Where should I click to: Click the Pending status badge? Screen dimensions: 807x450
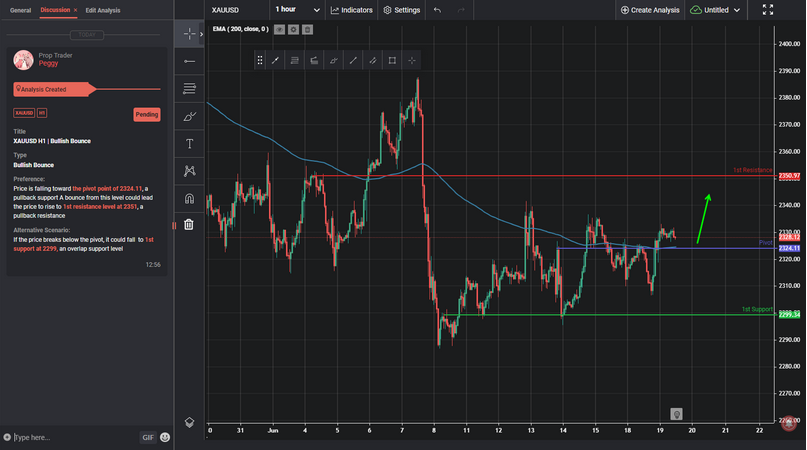[147, 114]
